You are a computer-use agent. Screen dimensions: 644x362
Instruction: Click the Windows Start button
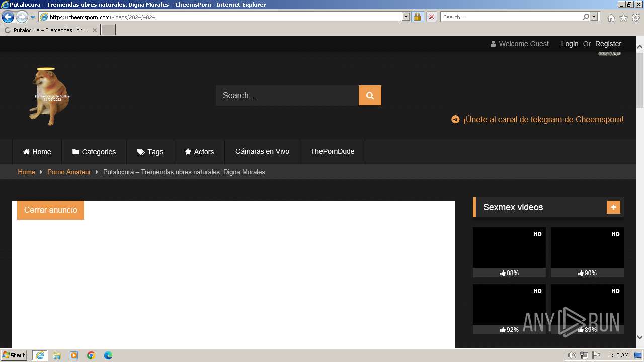point(14,355)
